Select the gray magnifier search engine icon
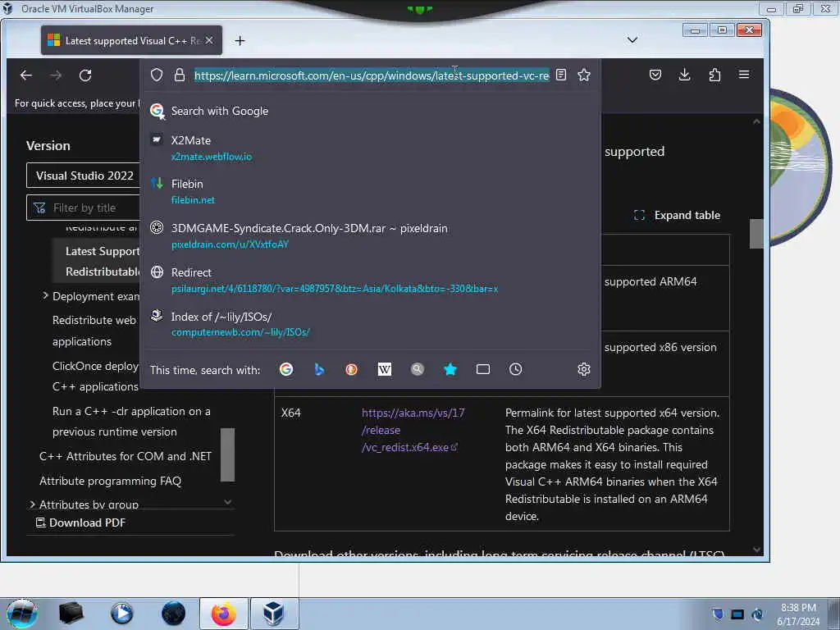 (x=418, y=369)
